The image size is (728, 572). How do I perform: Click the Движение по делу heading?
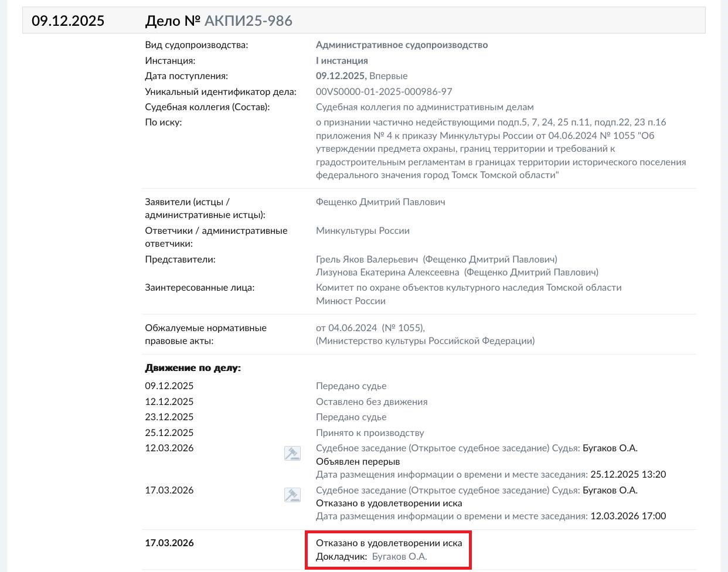tap(193, 368)
